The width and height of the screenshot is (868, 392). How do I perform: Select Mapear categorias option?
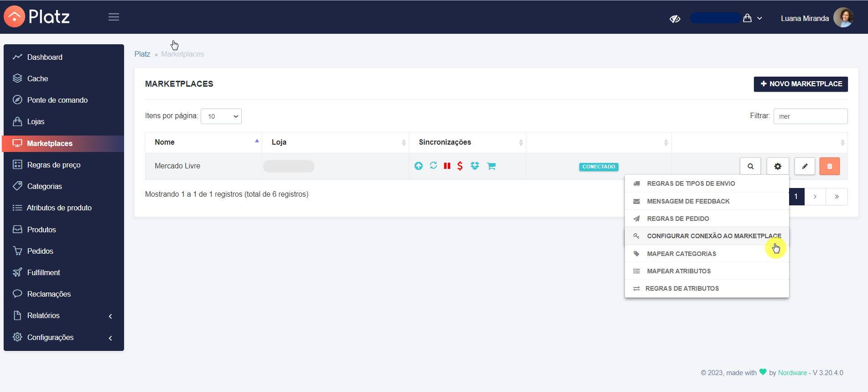click(707, 254)
